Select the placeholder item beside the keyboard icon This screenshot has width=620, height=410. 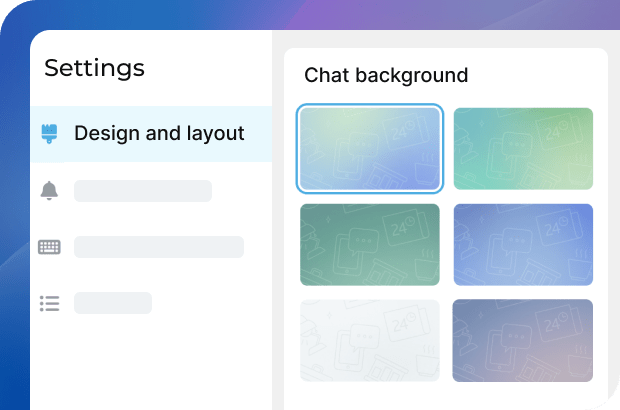click(159, 247)
